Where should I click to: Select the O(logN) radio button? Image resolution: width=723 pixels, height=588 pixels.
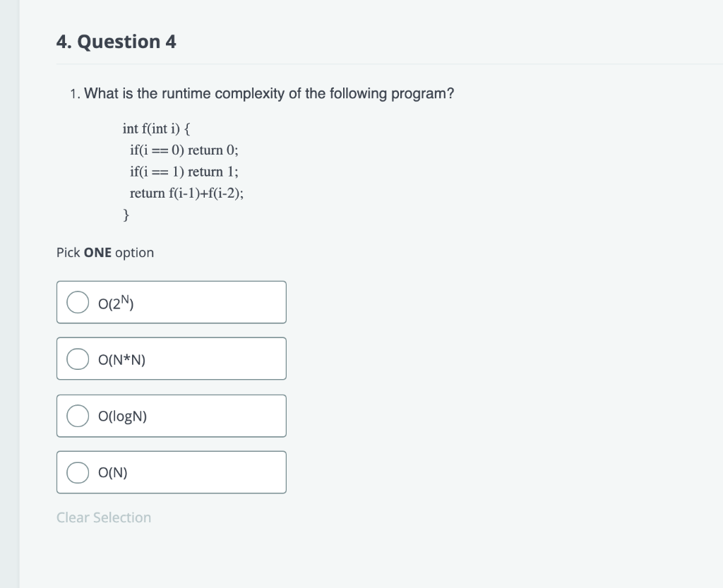point(77,416)
